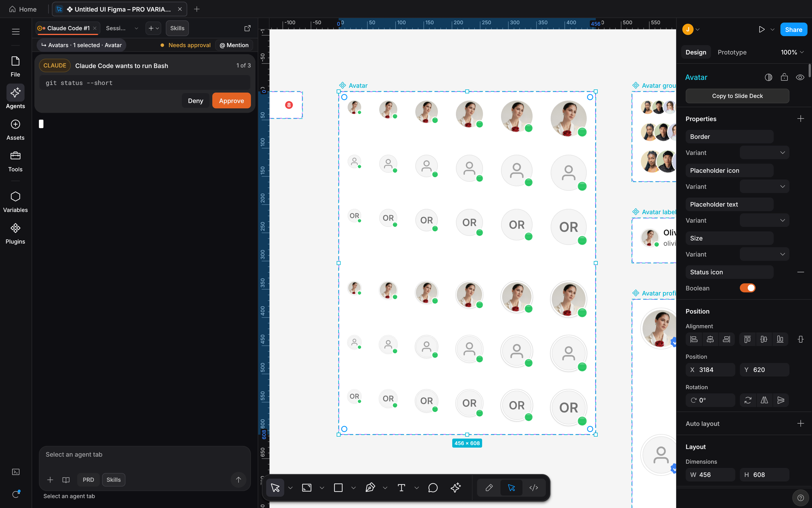Select the Pen tool in toolbar
The height and width of the screenshot is (508, 812).
point(370,487)
